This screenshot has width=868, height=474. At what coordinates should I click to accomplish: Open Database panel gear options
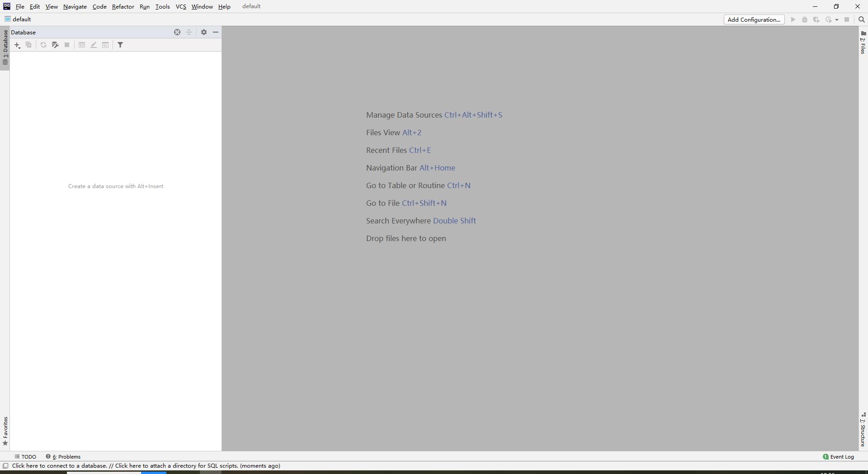point(204,32)
